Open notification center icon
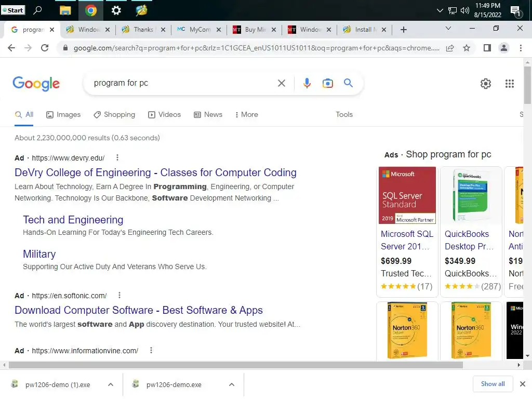The image size is (532, 399). click(x=516, y=11)
